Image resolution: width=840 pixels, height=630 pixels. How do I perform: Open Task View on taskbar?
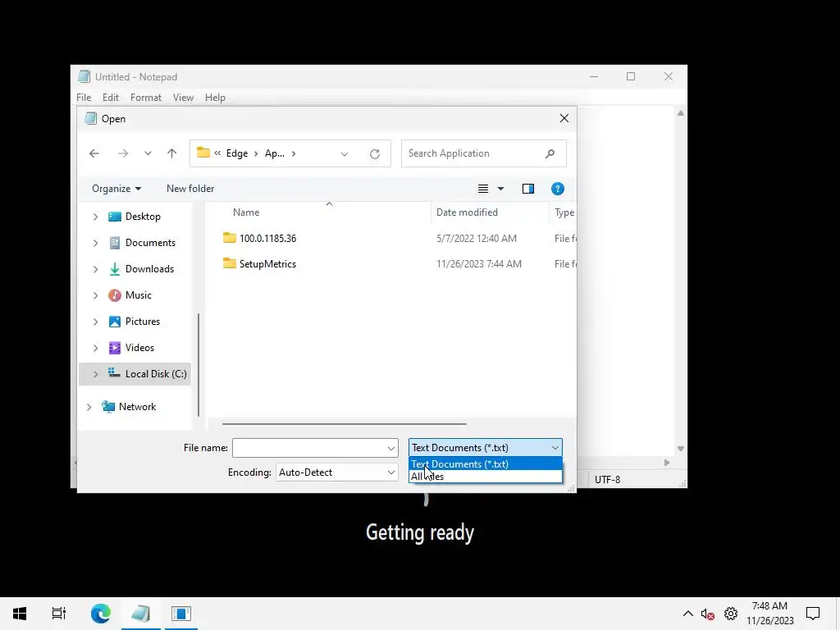59,614
